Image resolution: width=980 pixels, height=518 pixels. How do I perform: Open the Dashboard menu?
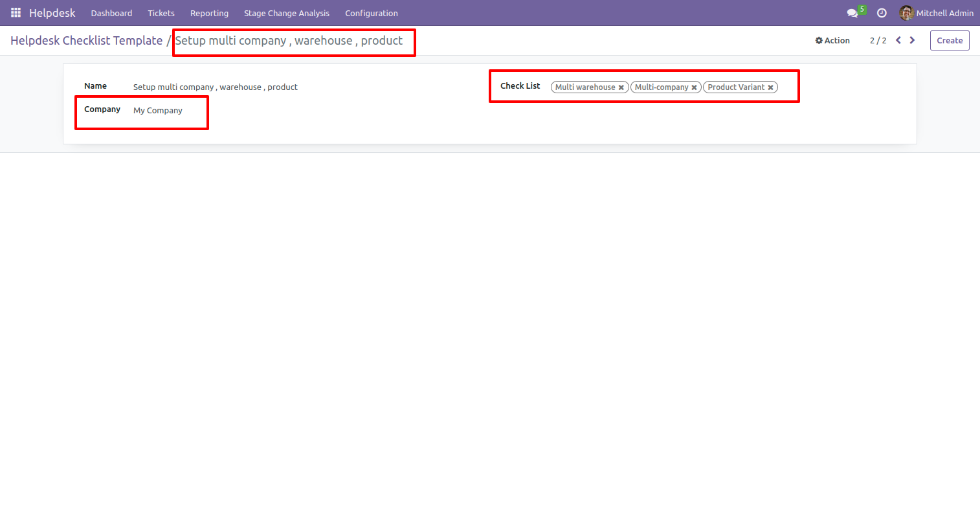click(111, 13)
